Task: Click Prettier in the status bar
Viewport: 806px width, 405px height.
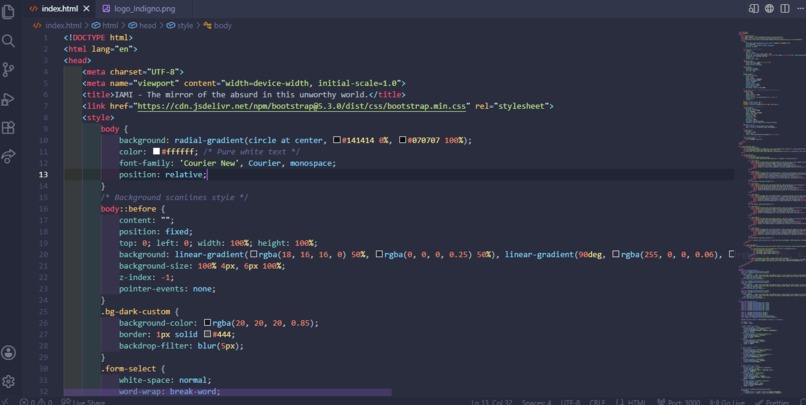Action: coord(772,402)
